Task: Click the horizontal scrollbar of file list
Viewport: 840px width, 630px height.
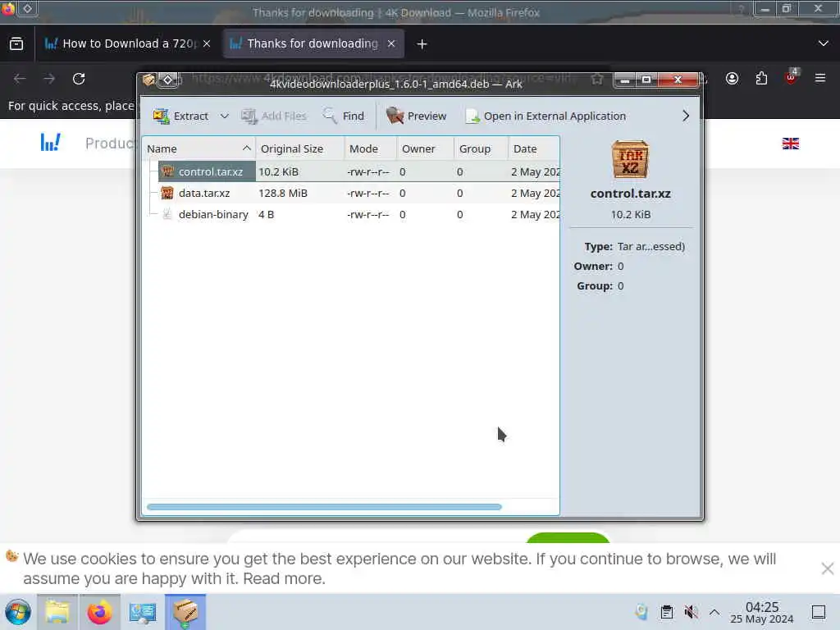Action: coord(324,507)
